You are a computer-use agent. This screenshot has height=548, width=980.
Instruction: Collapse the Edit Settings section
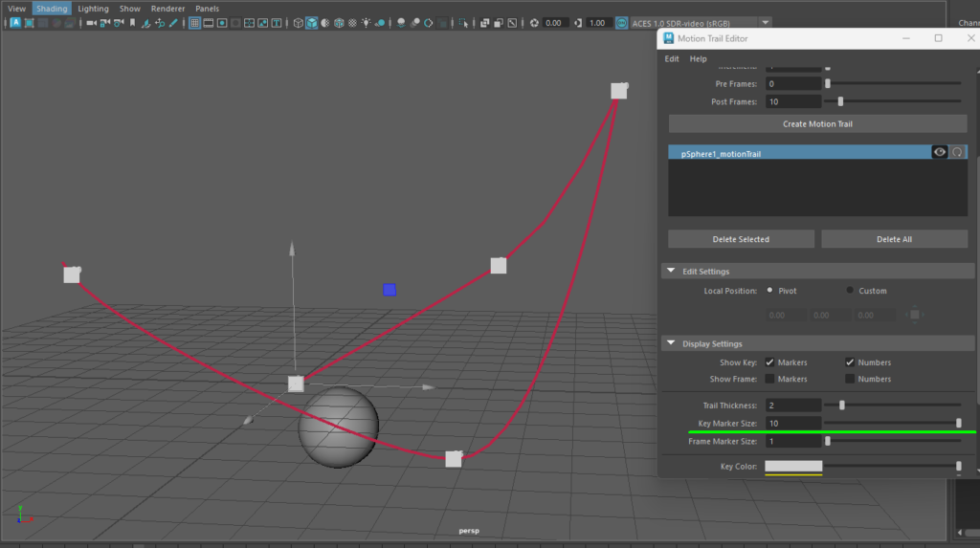coord(670,272)
